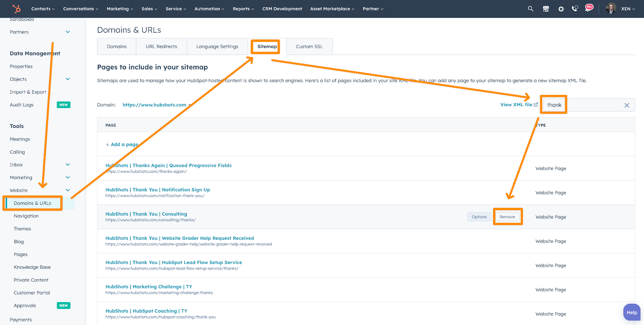Open the Reports top menu
Image resolution: width=644 pixels, height=325 pixels.
click(x=243, y=9)
